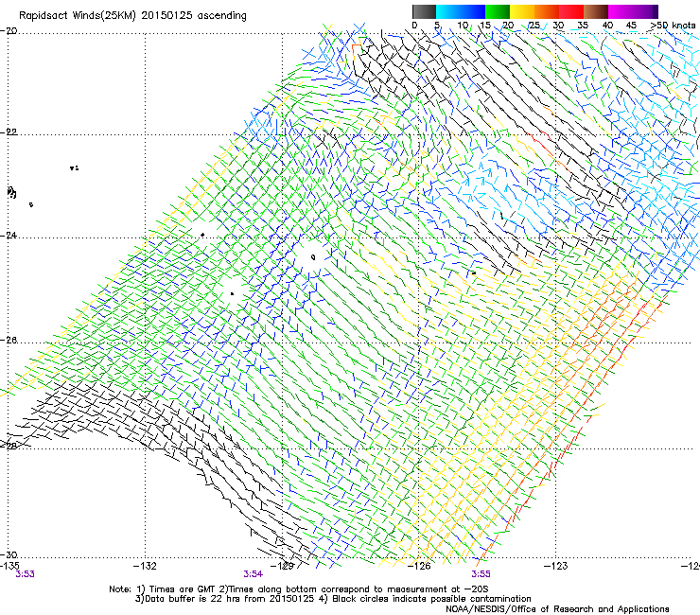Click the '-28' latitude label
This screenshot has width=700, height=615.
click(9, 446)
